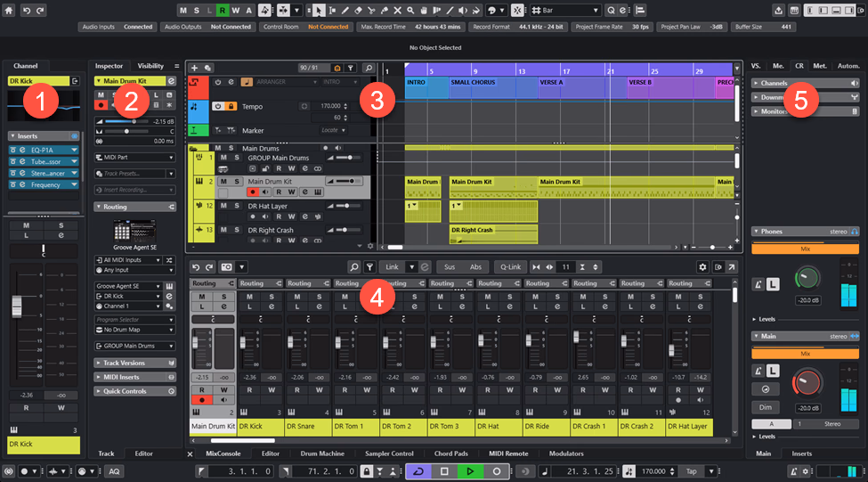Mute the Main Drum Kit track

(x=223, y=181)
